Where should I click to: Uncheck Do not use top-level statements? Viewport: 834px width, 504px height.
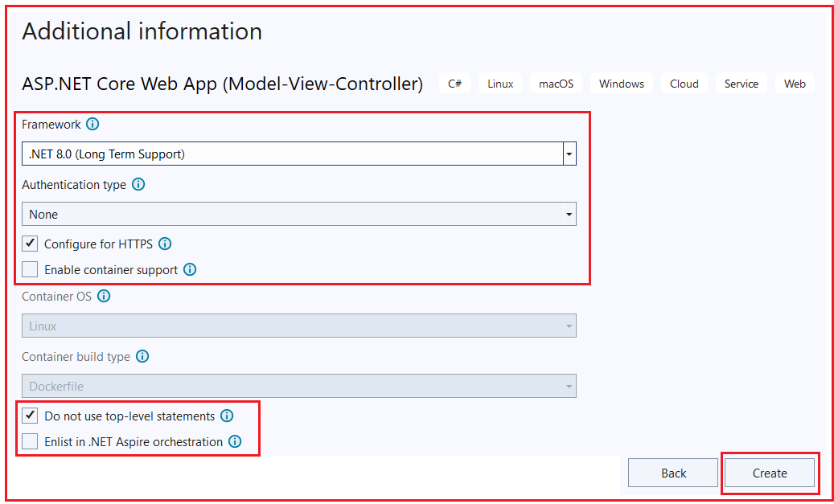tap(30, 416)
